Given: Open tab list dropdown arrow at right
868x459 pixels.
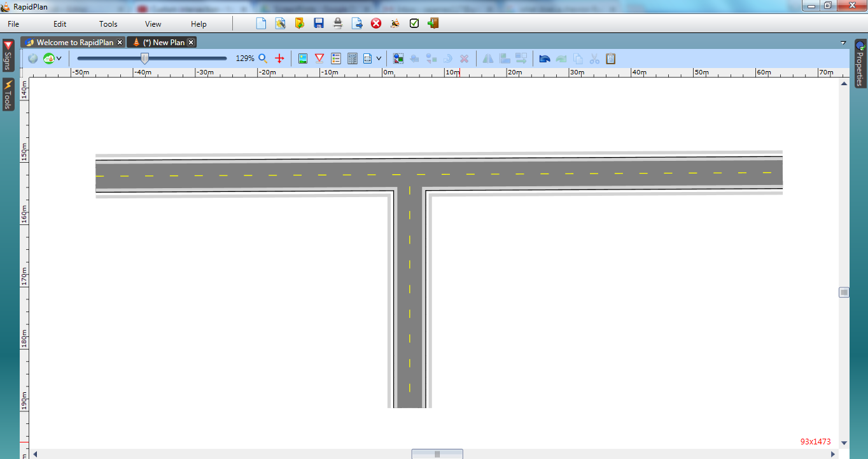Looking at the screenshot, I should (844, 43).
